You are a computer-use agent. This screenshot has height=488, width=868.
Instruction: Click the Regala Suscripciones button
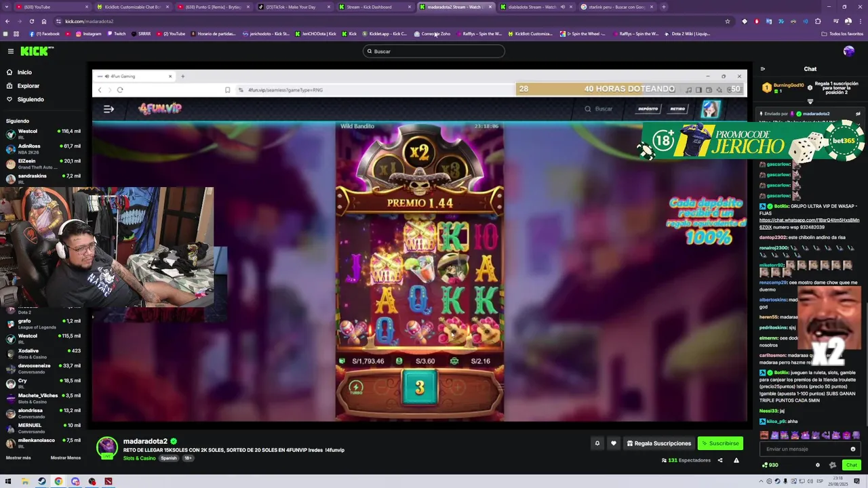[658, 443]
